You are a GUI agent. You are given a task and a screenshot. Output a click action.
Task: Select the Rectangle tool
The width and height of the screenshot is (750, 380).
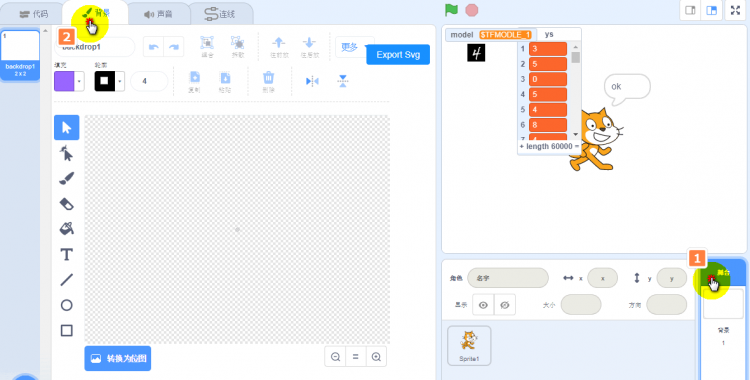[66, 330]
